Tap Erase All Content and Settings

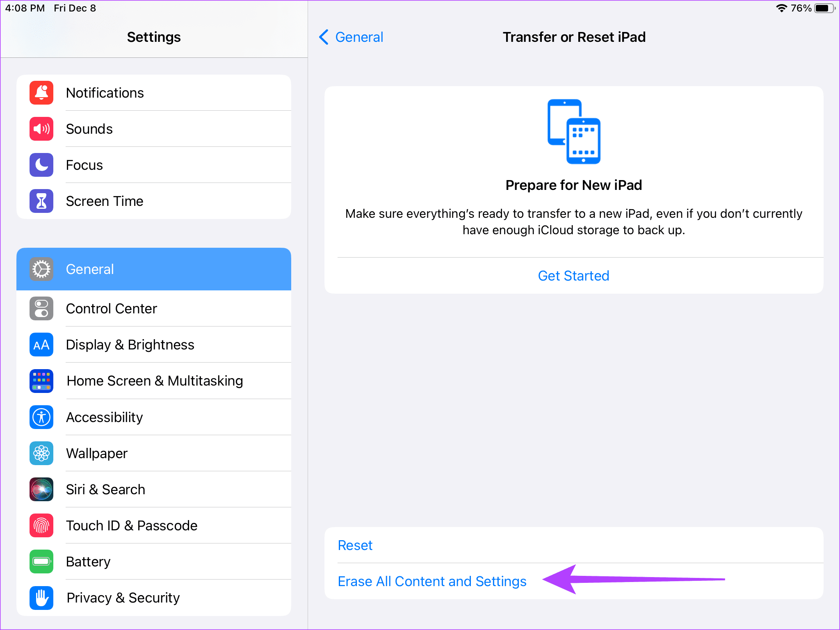pos(432,581)
